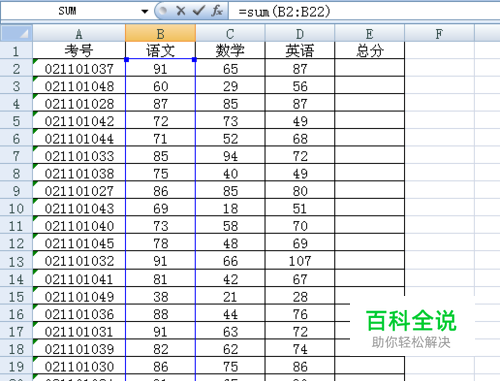Screen dimensions: 500x381
Task: Click math score 94 in row 7
Action: pyautogui.click(x=230, y=156)
